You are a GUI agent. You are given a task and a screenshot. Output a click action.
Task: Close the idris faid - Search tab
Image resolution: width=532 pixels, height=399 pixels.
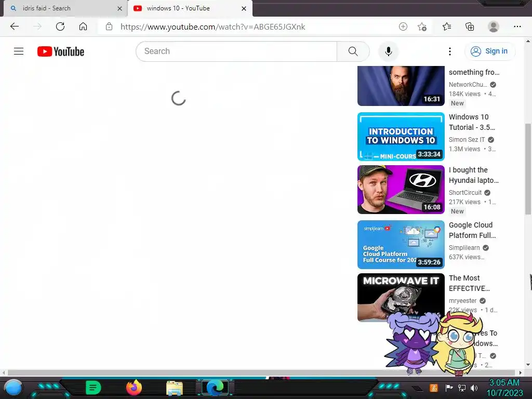coord(120,8)
